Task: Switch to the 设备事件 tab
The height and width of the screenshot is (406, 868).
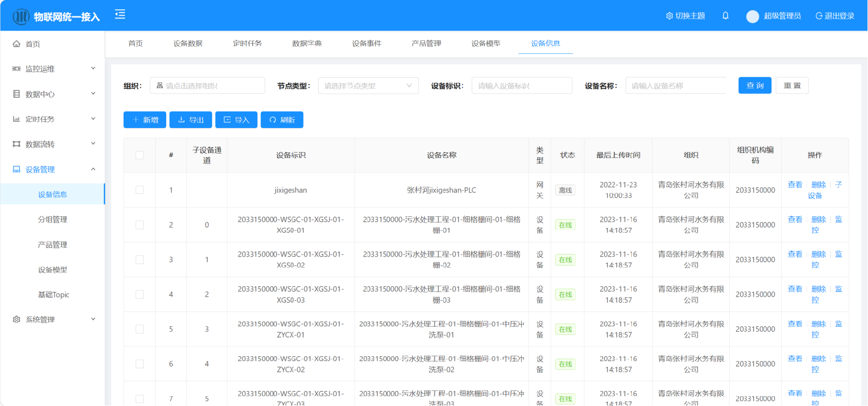Action: pyautogui.click(x=367, y=44)
